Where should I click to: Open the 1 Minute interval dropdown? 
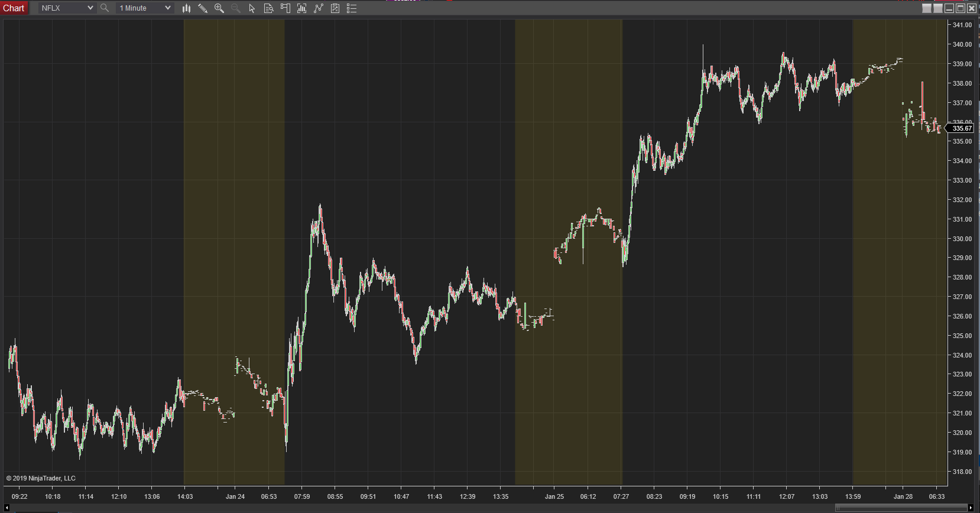pyautogui.click(x=145, y=8)
